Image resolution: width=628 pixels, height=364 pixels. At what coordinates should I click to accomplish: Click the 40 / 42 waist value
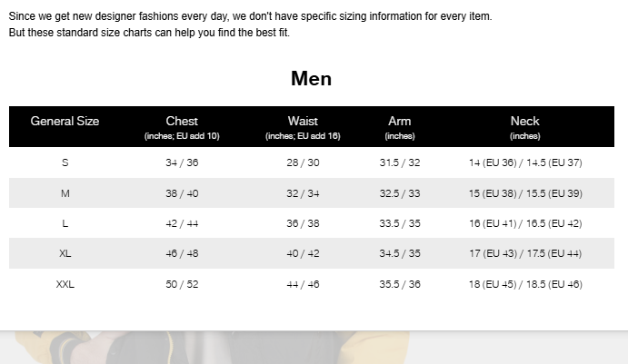303,253
